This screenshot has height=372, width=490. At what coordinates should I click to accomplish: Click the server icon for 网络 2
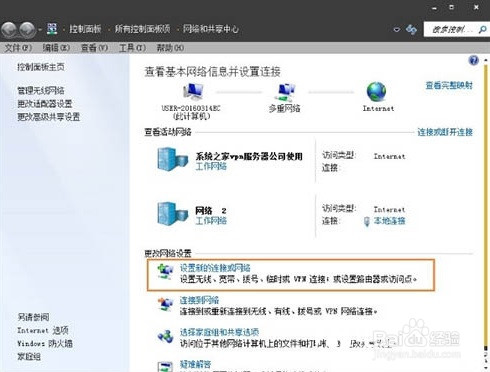172,214
